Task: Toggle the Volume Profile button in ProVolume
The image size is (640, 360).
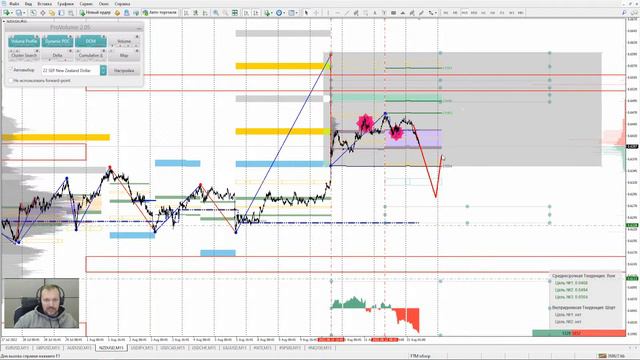Action: point(24,41)
